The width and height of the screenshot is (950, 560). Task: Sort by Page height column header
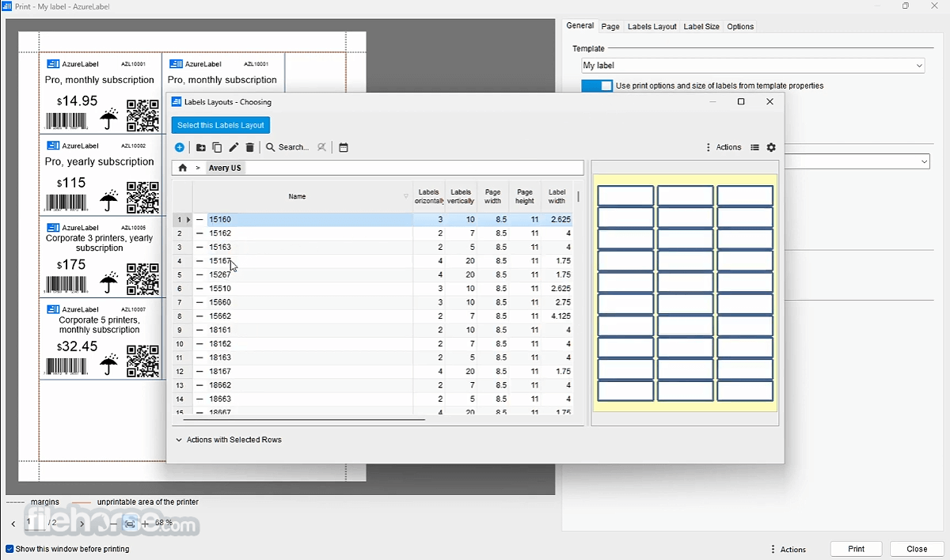(x=525, y=196)
